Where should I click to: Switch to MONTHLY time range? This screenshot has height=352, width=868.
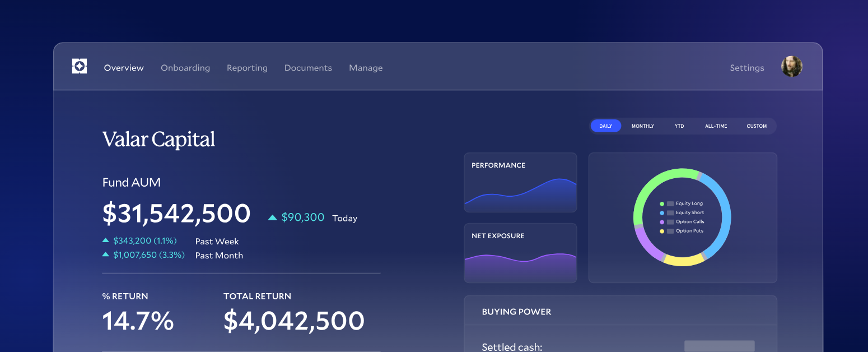coord(642,126)
